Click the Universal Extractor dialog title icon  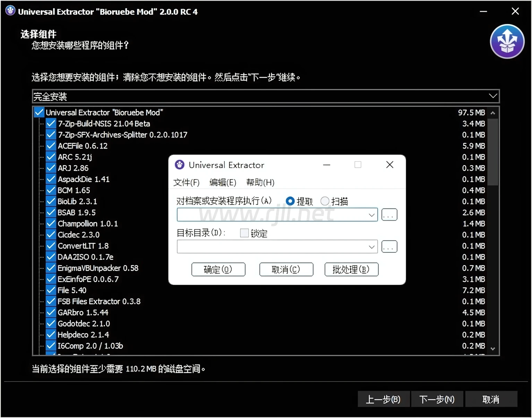180,165
